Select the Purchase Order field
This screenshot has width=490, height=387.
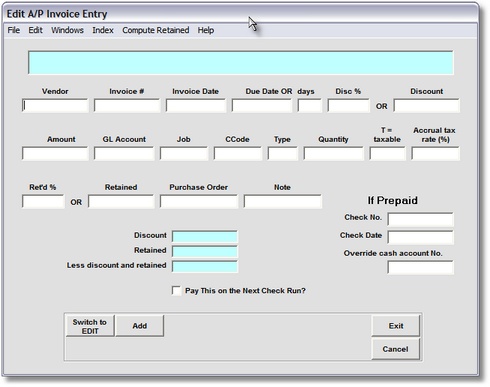click(199, 202)
